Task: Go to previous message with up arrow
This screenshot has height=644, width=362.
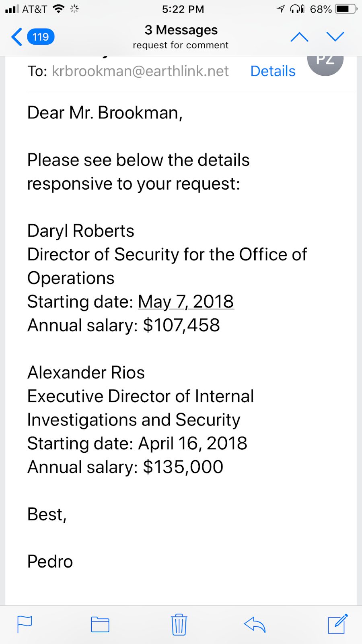Action: coord(299,37)
